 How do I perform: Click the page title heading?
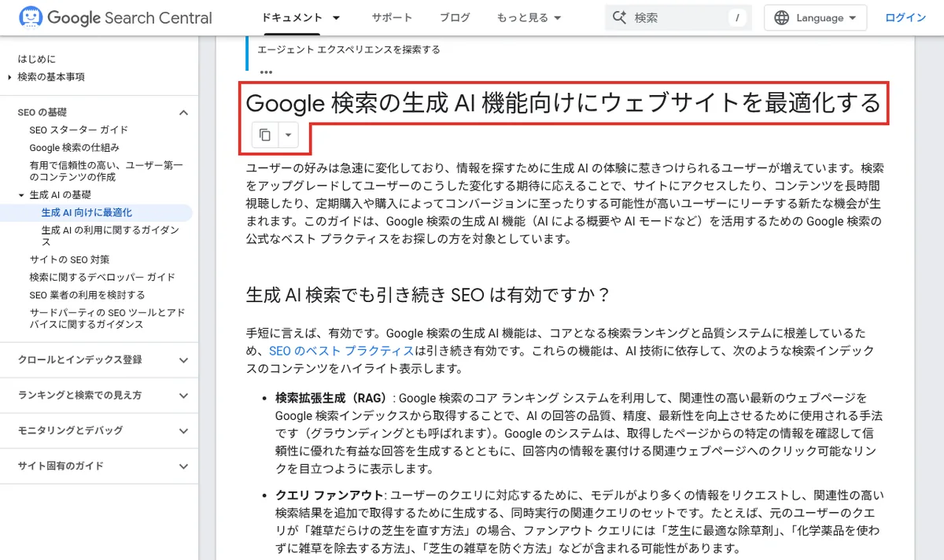(x=563, y=102)
